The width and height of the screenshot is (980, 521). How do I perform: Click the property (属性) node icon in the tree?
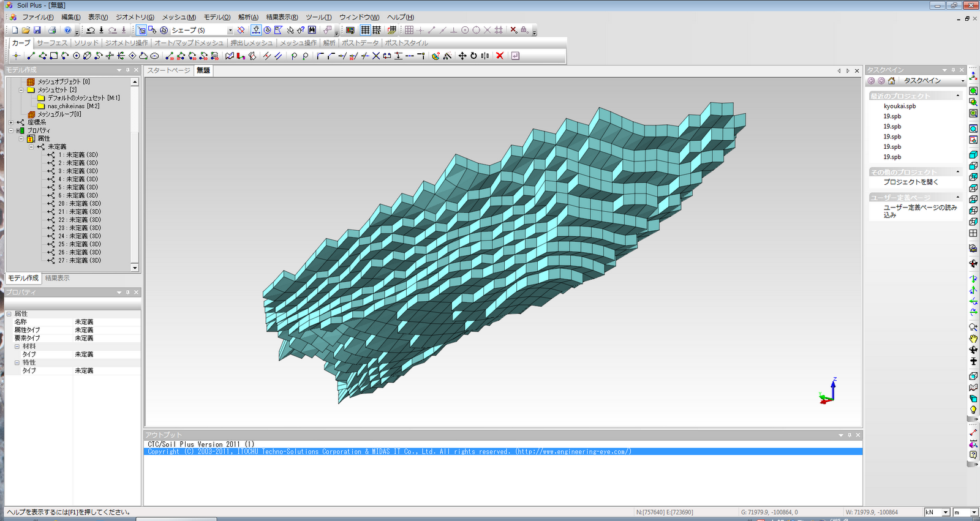31,139
